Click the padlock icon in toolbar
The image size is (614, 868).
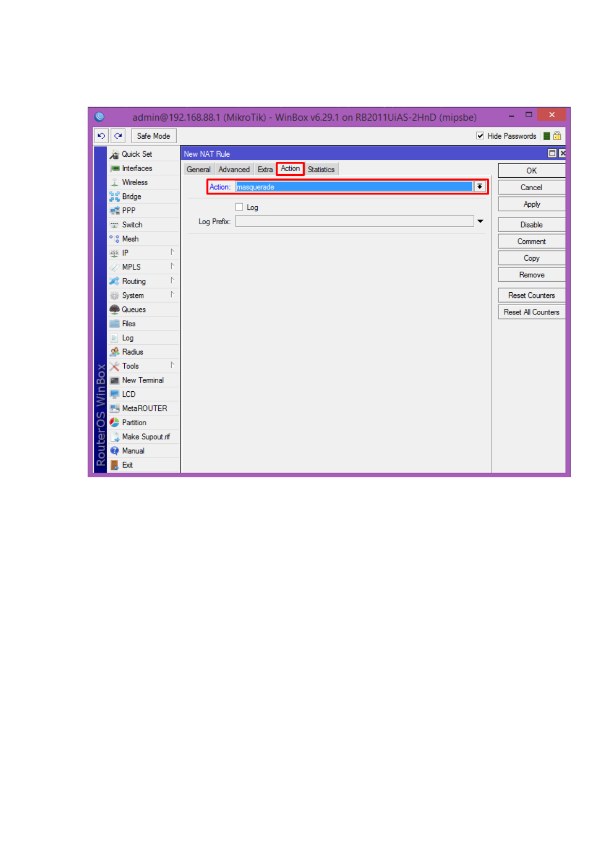click(557, 136)
